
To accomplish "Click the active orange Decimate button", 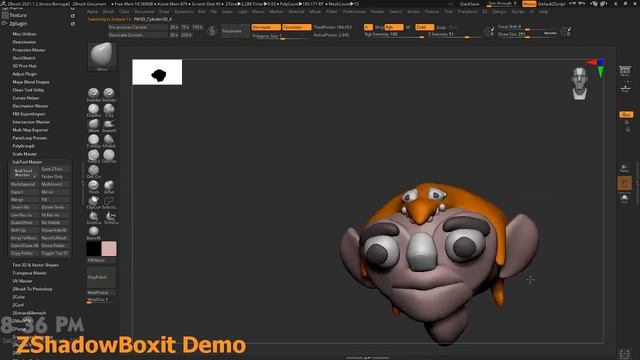I will click(266, 27).
